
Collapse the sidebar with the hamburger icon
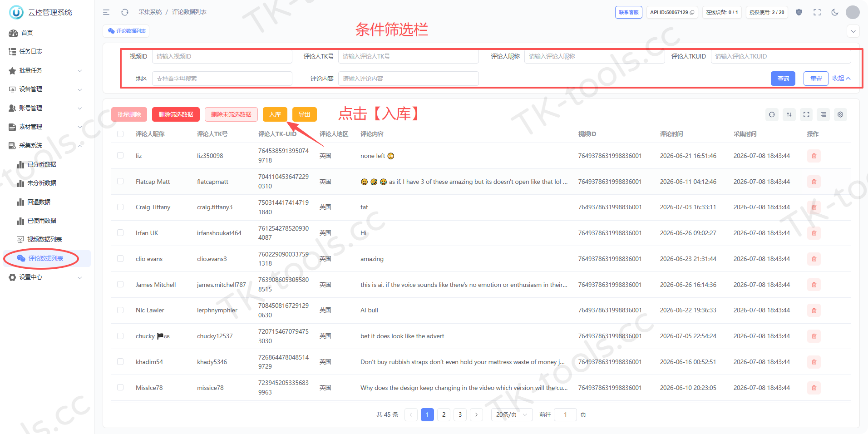point(106,12)
